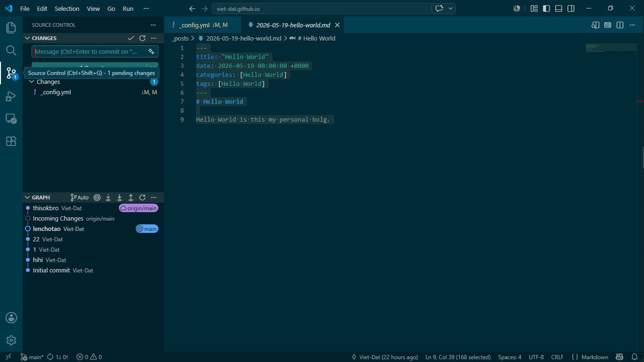Open the Explorer view in the activity bar
The image size is (644, 362).
click(x=11, y=28)
